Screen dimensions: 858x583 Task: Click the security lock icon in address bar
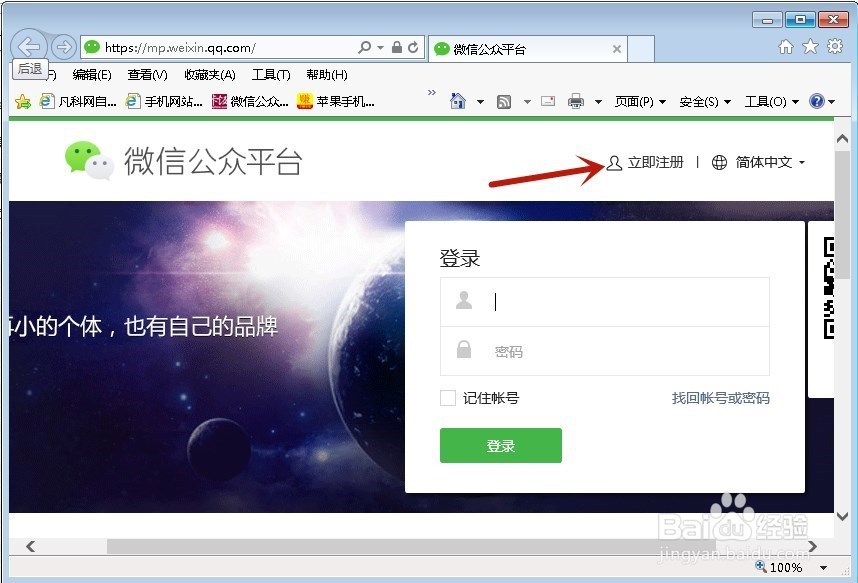tap(397, 48)
